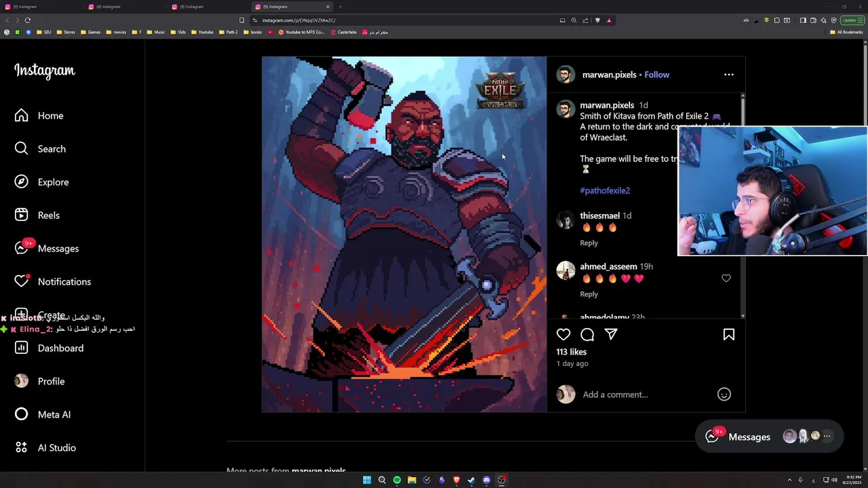Save the post with the bookmark icon
Image resolution: width=868 pixels, height=488 pixels.
click(x=729, y=334)
